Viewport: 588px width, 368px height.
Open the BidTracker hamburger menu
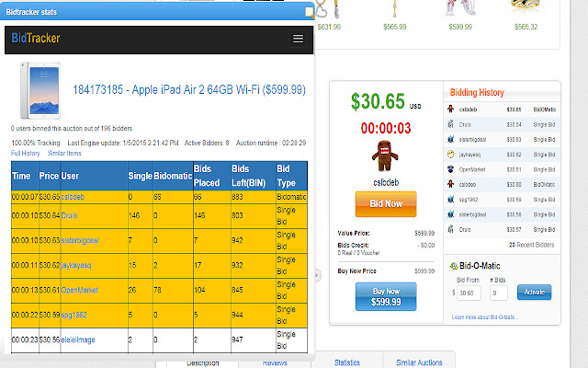298,39
